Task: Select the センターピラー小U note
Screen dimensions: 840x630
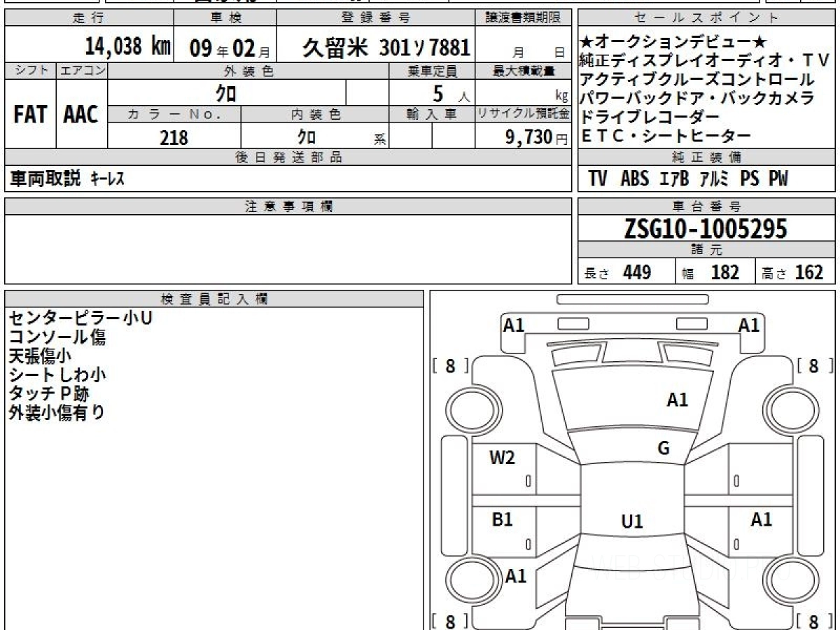Action: click(x=80, y=318)
